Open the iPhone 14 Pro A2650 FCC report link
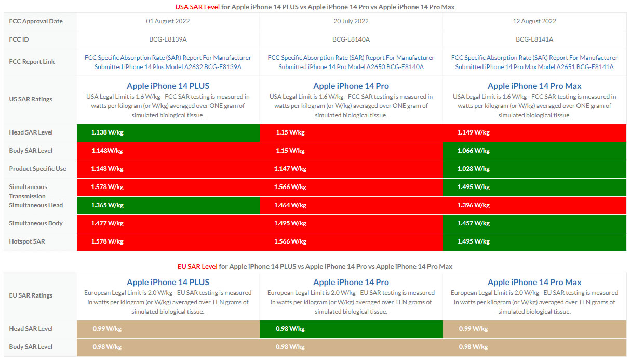The image size is (644, 363). pyautogui.click(x=351, y=62)
